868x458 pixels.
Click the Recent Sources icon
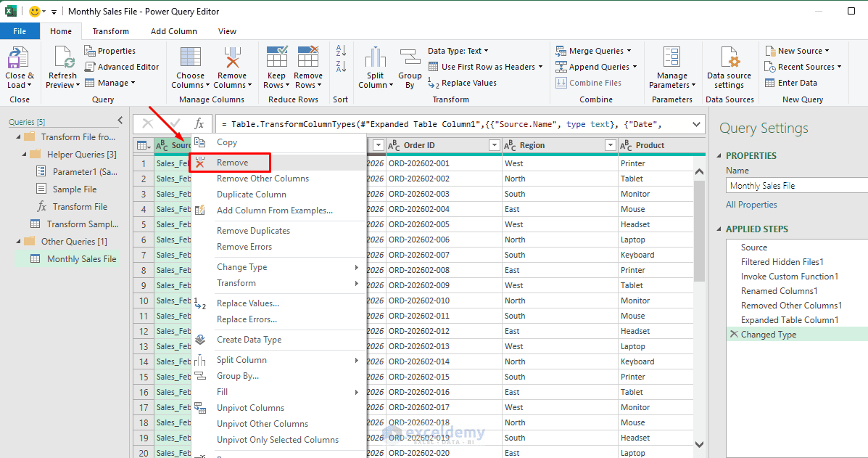770,67
